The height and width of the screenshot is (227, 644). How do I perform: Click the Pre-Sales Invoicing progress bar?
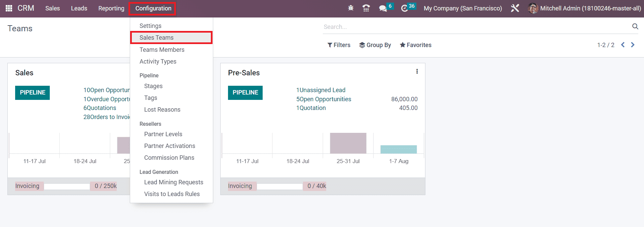coord(280,186)
